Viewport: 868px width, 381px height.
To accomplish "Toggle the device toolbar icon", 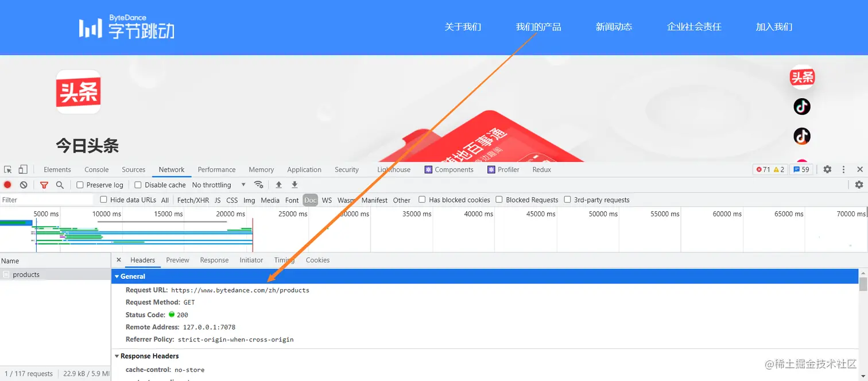I will pyautogui.click(x=23, y=169).
